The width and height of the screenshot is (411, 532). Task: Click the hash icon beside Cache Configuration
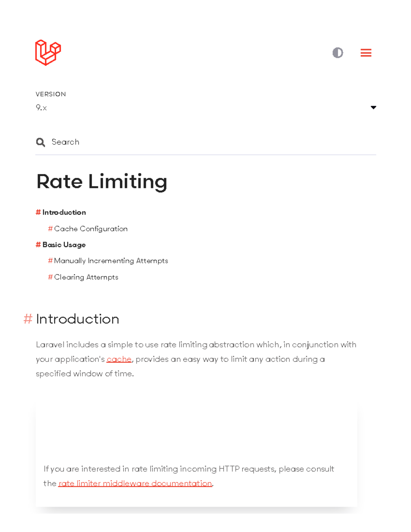pyautogui.click(x=50, y=228)
